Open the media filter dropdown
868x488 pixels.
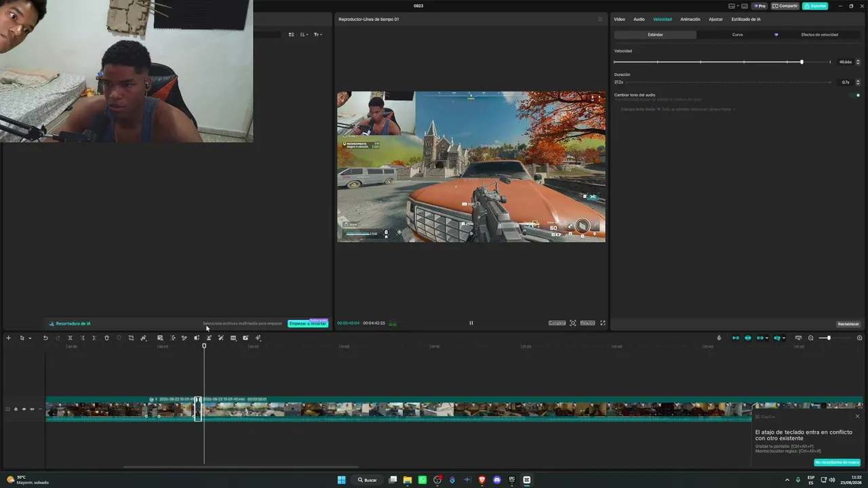[317, 35]
